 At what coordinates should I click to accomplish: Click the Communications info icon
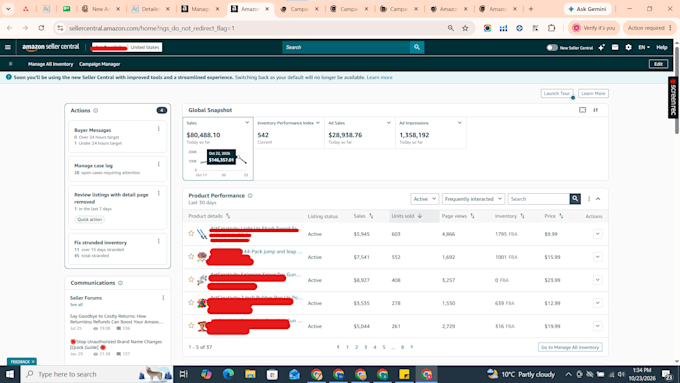pyautogui.click(x=121, y=283)
